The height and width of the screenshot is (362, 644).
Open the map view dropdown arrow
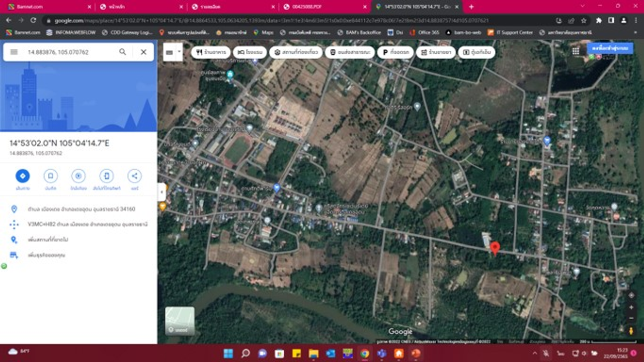[x=179, y=52]
